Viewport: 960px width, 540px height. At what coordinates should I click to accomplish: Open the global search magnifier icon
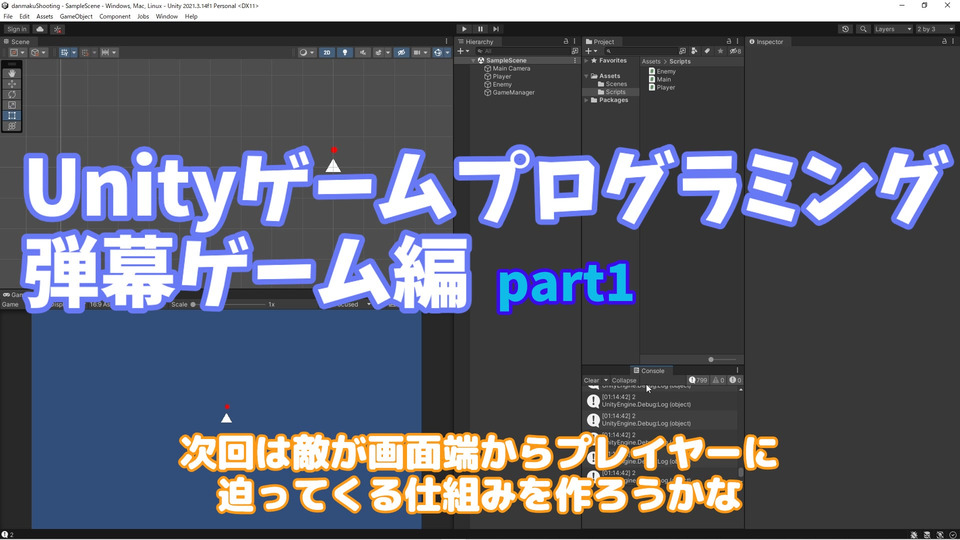[x=863, y=29]
